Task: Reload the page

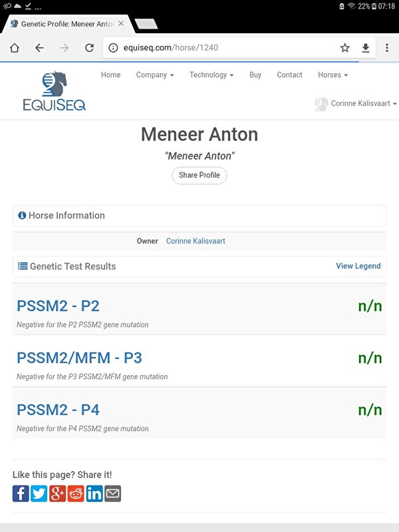Action: pyautogui.click(x=89, y=48)
